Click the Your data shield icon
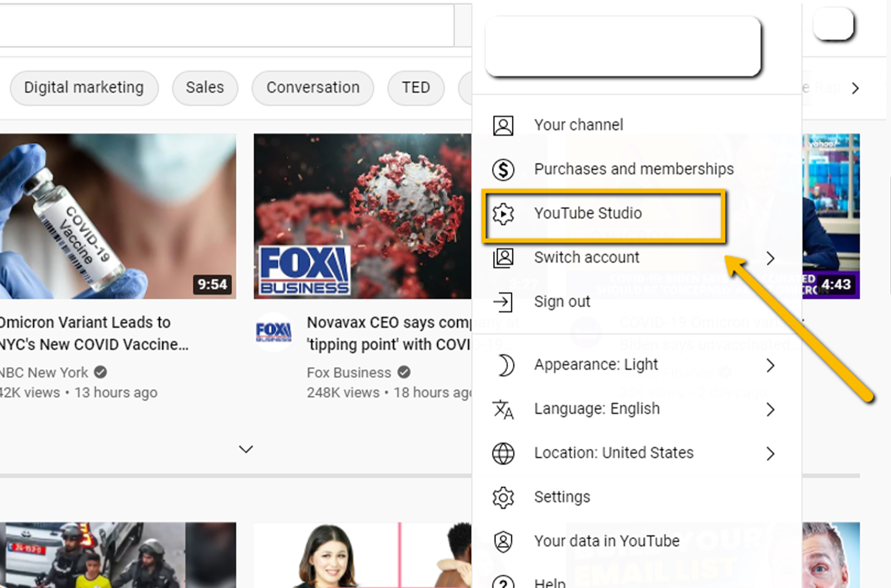891x588 pixels. [x=503, y=541]
